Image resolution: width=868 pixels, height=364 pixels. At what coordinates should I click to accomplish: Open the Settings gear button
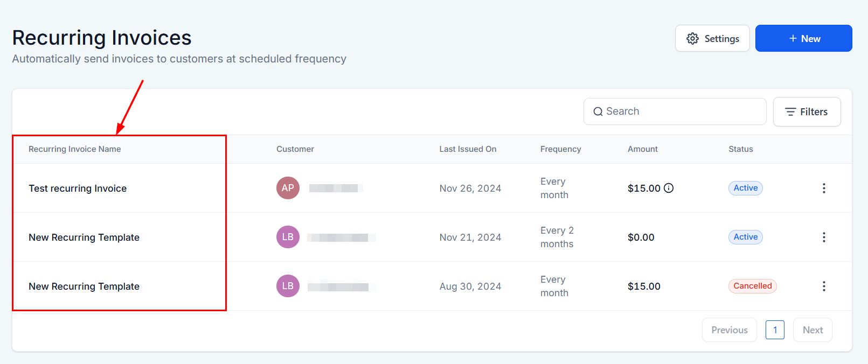[712, 39]
